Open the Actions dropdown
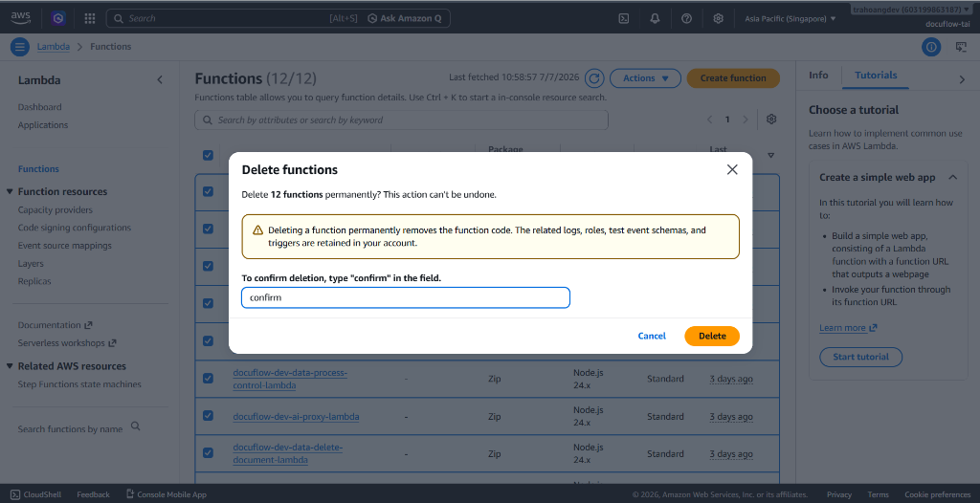The width and height of the screenshot is (980, 503). tap(646, 78)
